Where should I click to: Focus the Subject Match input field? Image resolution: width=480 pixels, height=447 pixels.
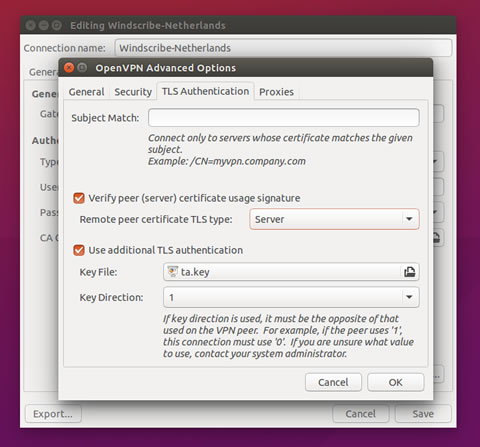pos(284,117)
